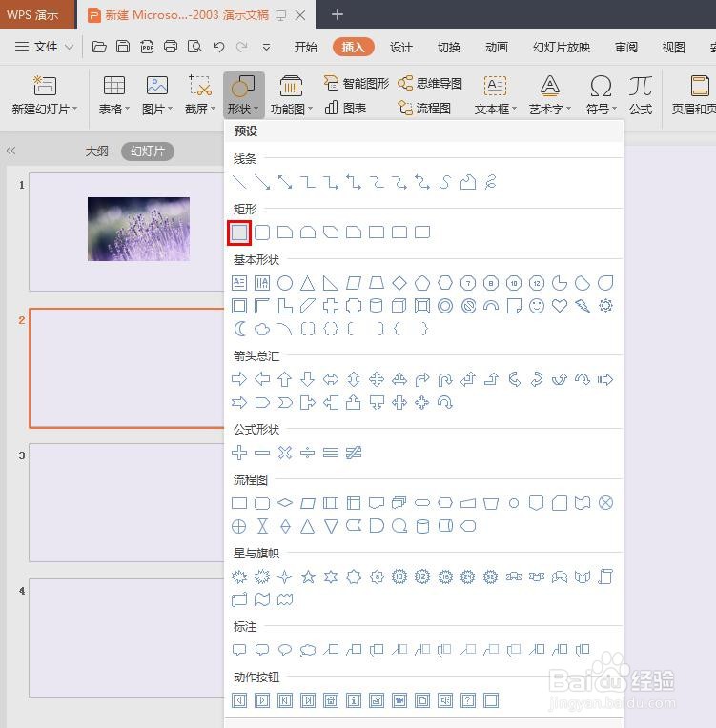Select the cylinder (can) shape in 基本形状
This screenshot has height=728, width=716.
click(376, 306)
